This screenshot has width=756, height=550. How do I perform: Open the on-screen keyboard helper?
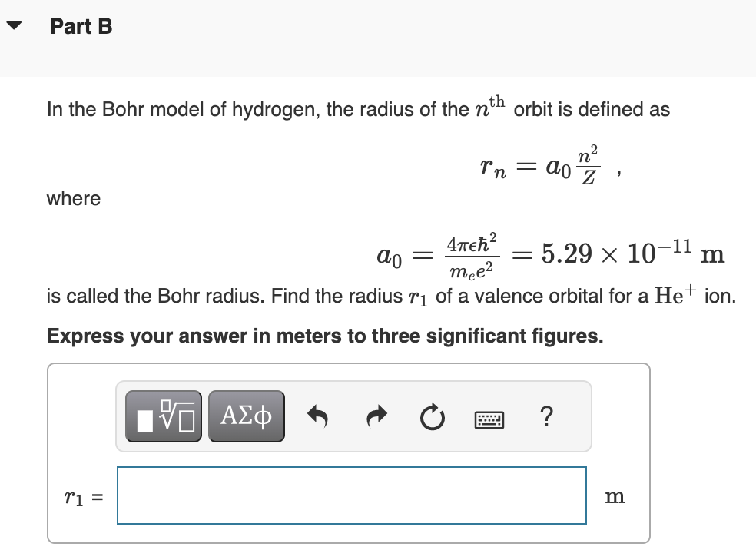pyautogui.click(x=489, y=418)
